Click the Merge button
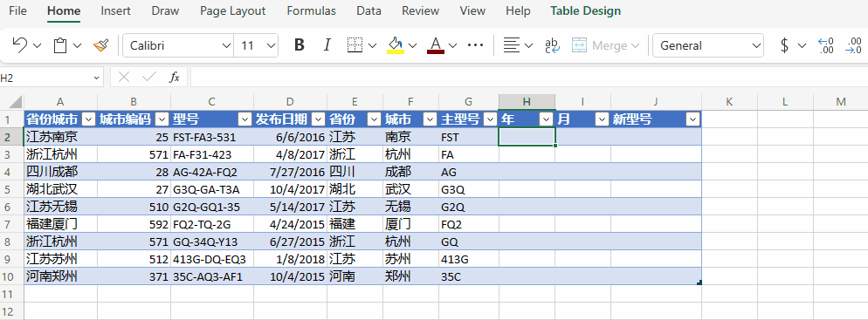868x320 pixels. click(605, 45)
